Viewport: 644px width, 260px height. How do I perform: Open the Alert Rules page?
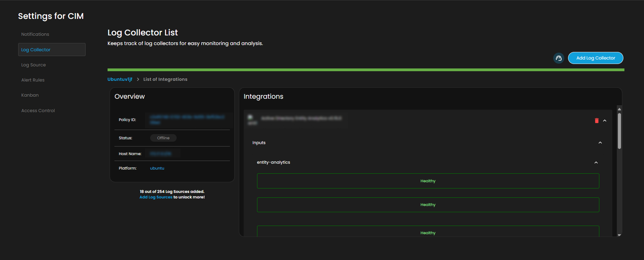pyautogui.click(x=33, y=80)
